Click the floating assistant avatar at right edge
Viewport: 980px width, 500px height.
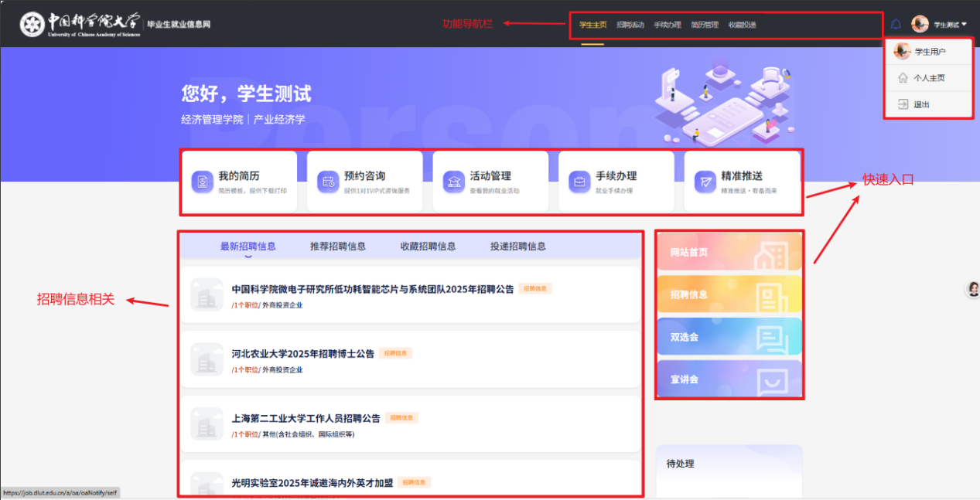pyautogui.click(x=973, y=289)
